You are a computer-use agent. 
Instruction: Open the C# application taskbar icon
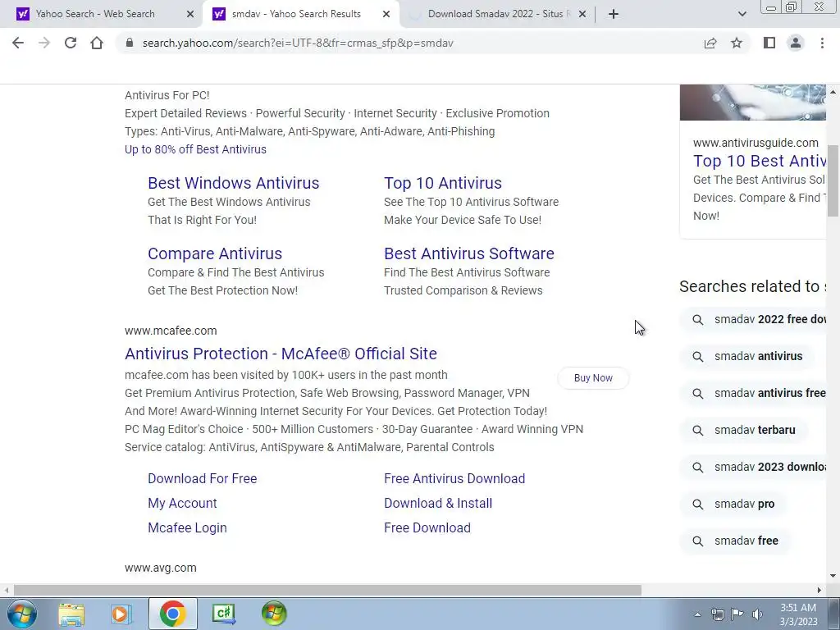point(223,614)
